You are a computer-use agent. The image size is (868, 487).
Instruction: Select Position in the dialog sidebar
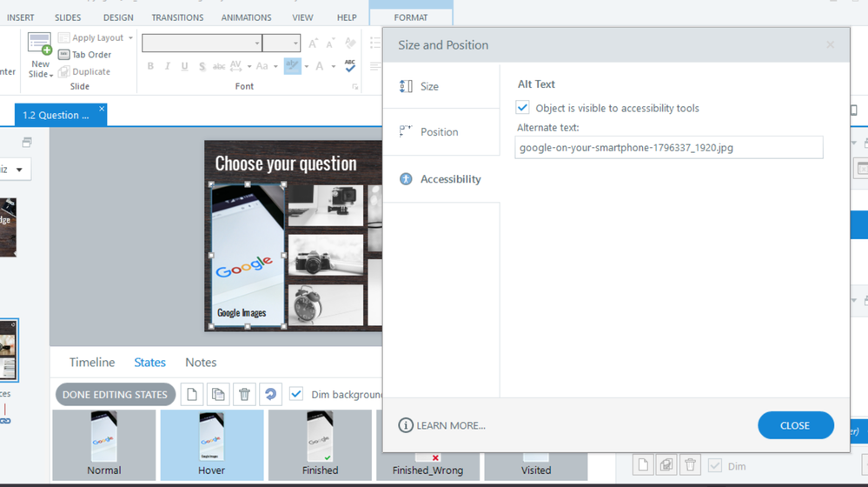tap(441, 132)
